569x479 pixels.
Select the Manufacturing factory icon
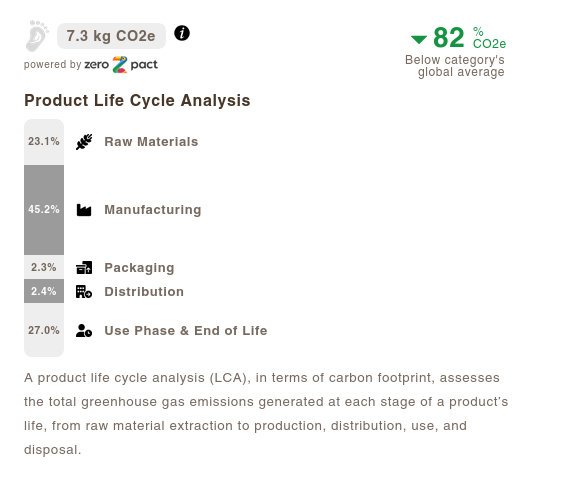pos(84,210)
